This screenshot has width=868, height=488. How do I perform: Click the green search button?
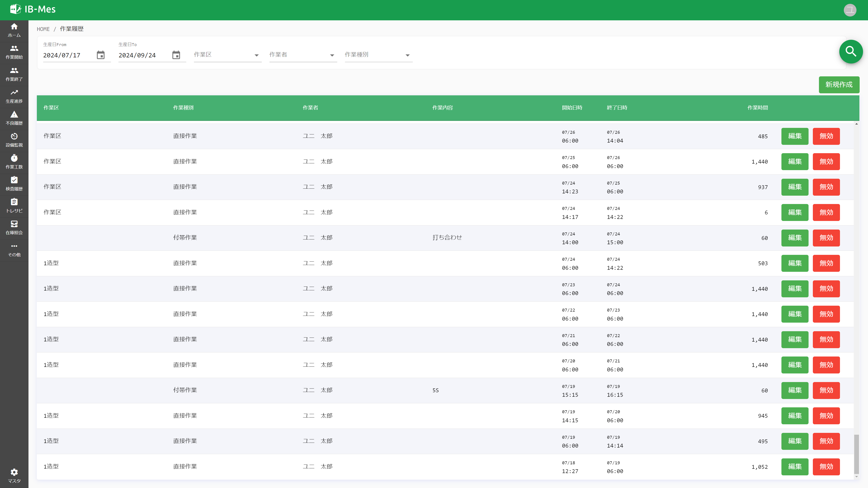coord(851,52)
